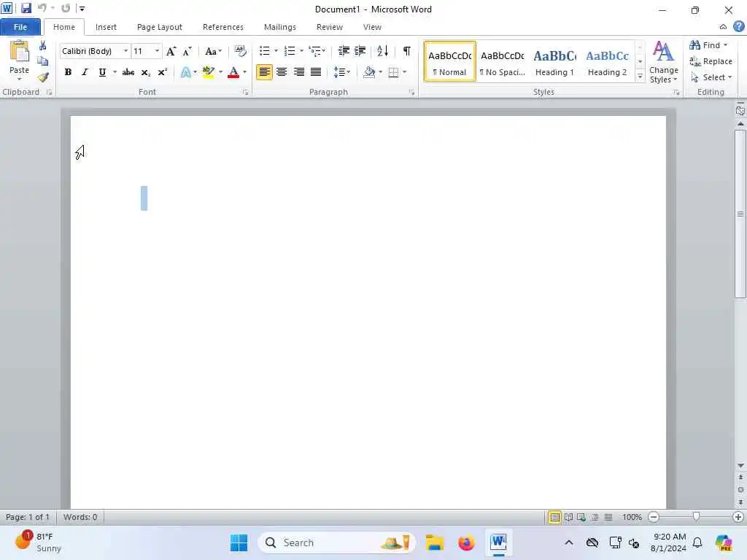
Task: Open Numbering list dropdown arrow
Action: pos(301,51)
